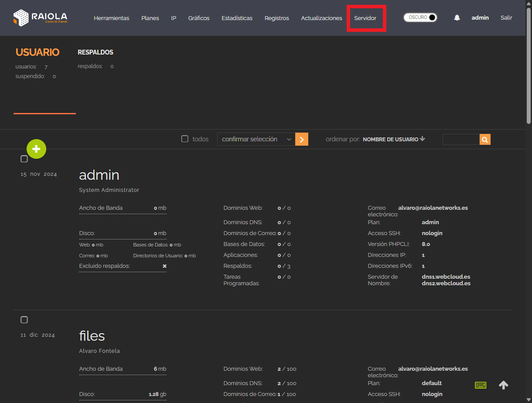Image resolution: width=532 pixels, height=403 pixels.
Task: Click the sort direction arrow icon
Action: [422, 139]
